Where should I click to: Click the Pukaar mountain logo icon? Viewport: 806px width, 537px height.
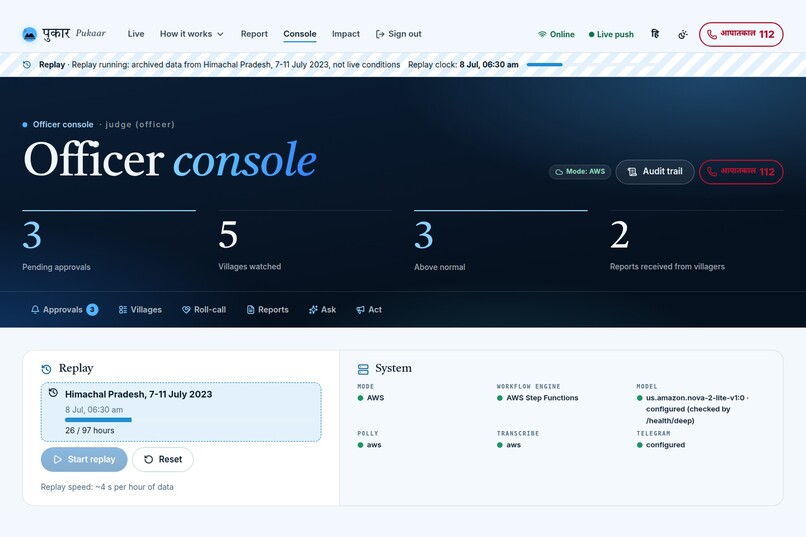tap(30, 34)
